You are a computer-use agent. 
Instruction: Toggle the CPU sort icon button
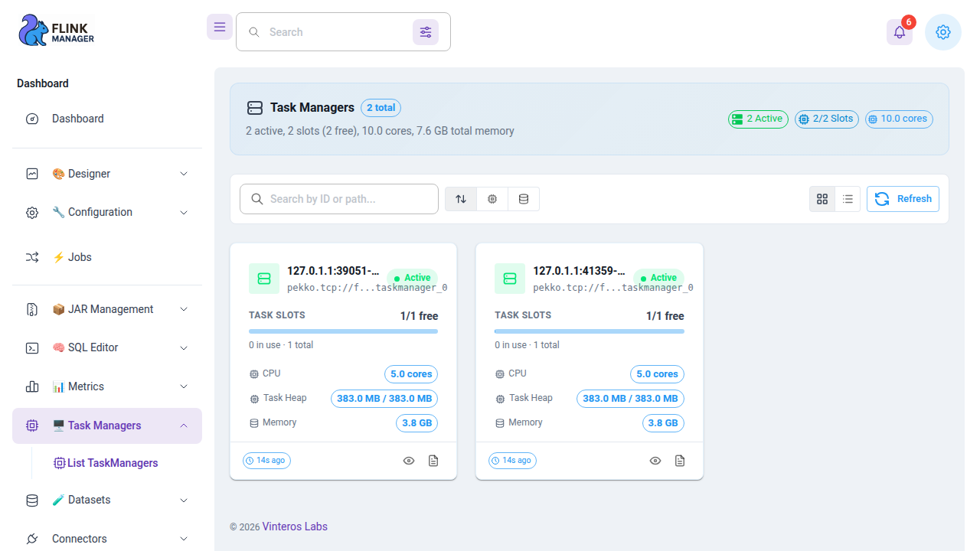[x=492, y=199]
